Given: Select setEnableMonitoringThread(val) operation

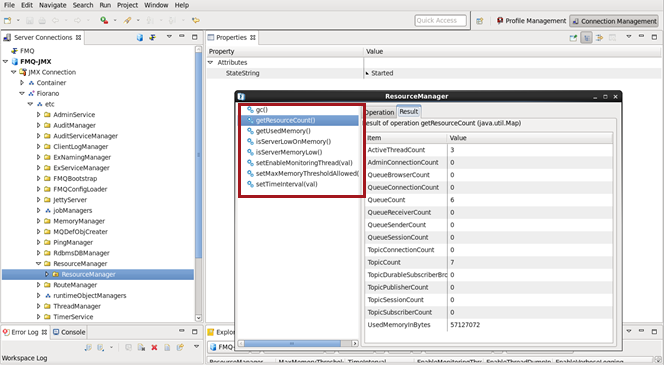Looking at the screenshot, I should tap(304, 163).
